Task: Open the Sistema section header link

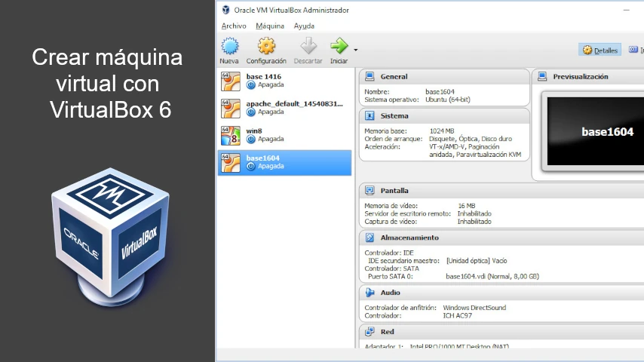Action: 394,116
